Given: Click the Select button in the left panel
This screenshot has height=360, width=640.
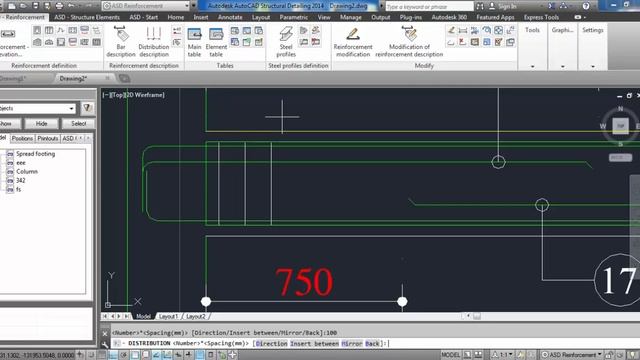Looking at the screenshot, I should pos(78,123).
